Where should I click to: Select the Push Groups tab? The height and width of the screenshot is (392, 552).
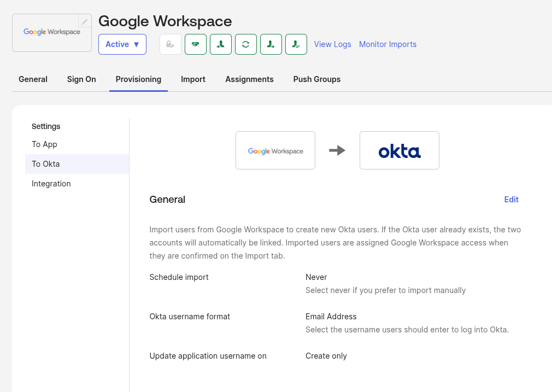pyautogui.click(x=317, y=79)
